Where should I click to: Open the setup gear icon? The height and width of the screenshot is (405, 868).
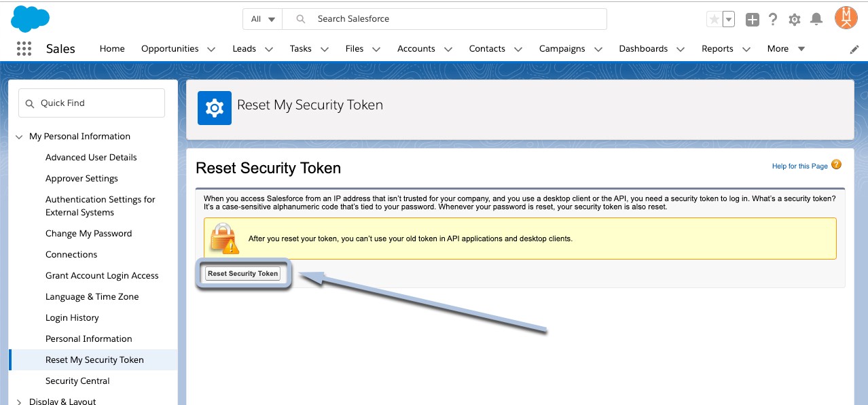point(795,20)
